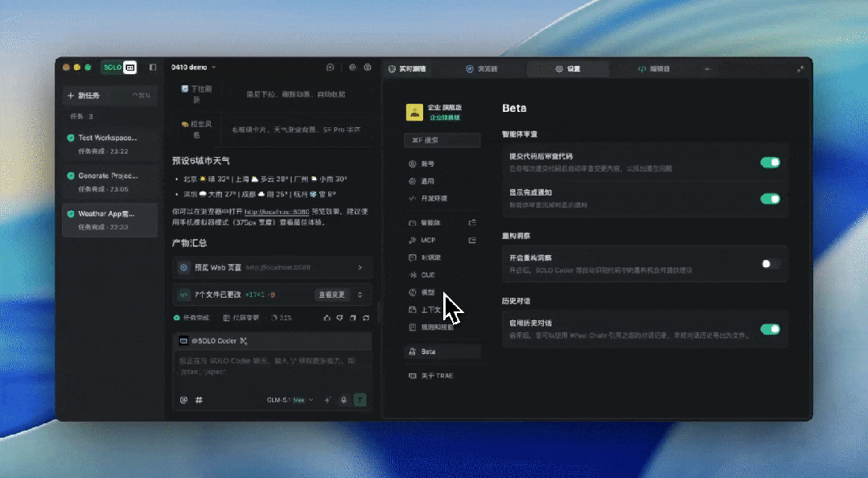
Task: Open the Test Workspace task
Action: point(109,144)
